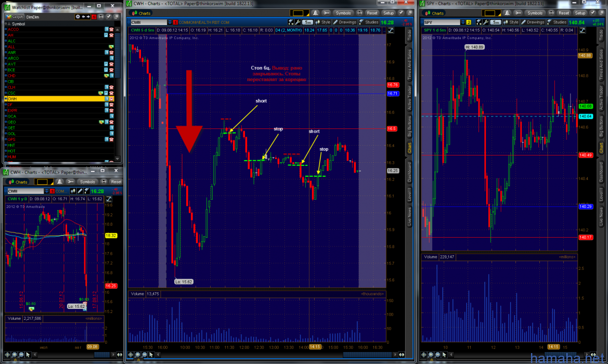Pin the CWH 5m chart window
This screenshot has width=608, height=364.
[x=400, y=13]
